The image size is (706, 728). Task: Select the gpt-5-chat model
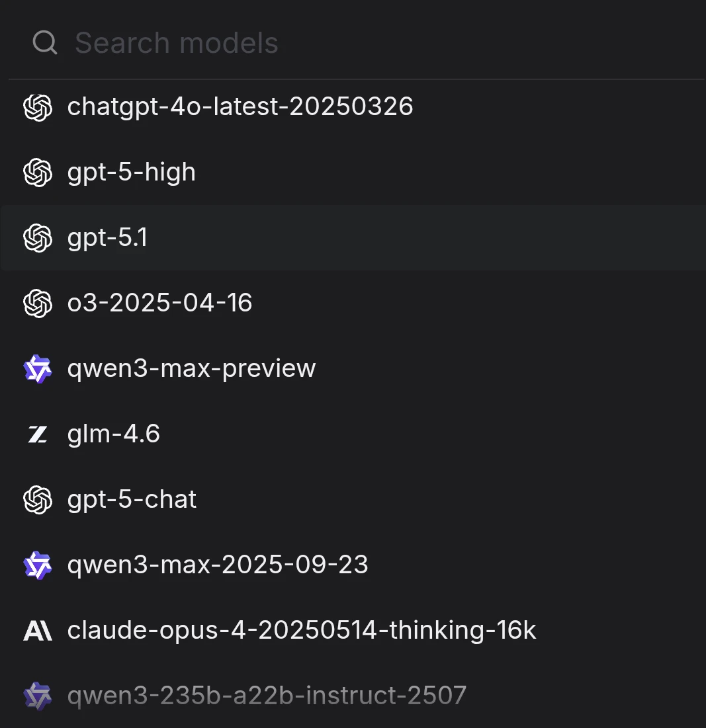(x=132, y=500)
